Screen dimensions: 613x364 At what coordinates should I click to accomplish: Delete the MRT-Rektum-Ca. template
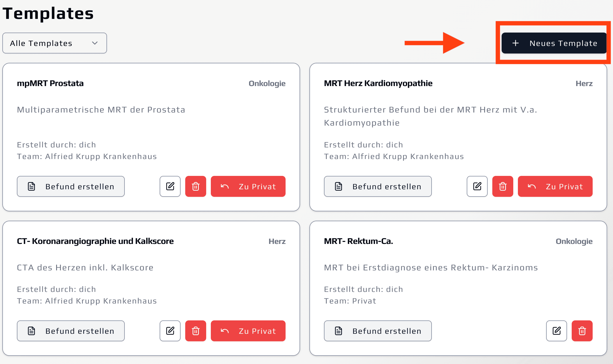[x=582, y=331]
